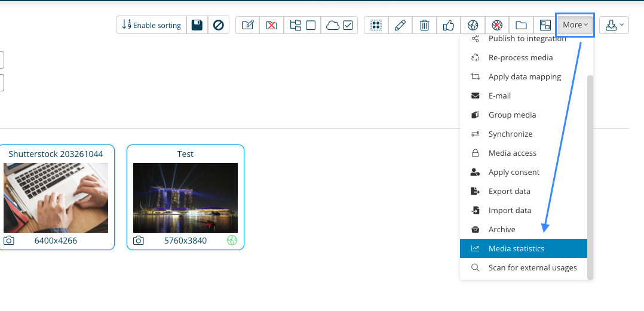Toggle the checked box beside the cloud icon
644x311 pixels.
tap(348, 26)
